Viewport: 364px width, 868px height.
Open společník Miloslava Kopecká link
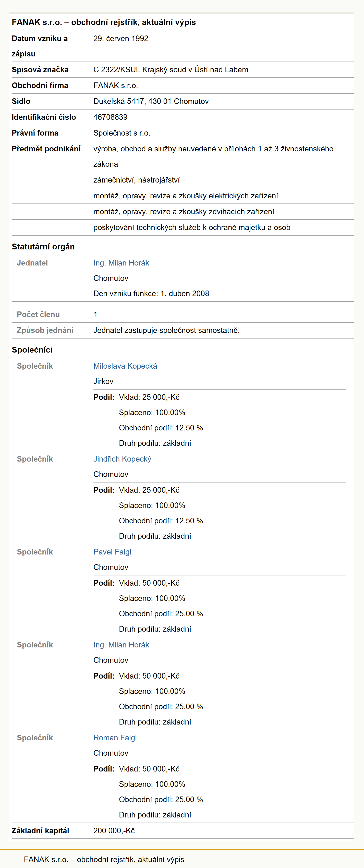(125, 366)
